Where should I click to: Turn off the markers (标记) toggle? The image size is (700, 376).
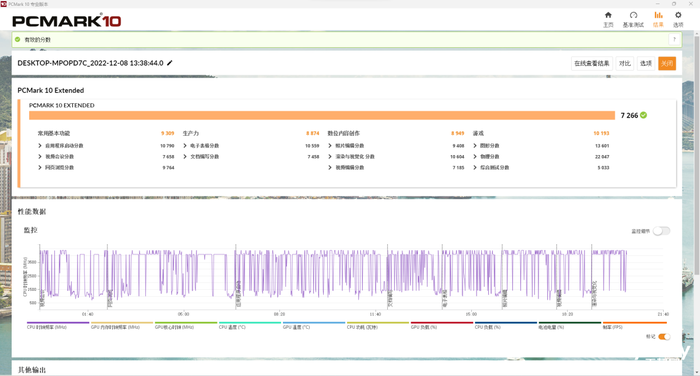664,337
